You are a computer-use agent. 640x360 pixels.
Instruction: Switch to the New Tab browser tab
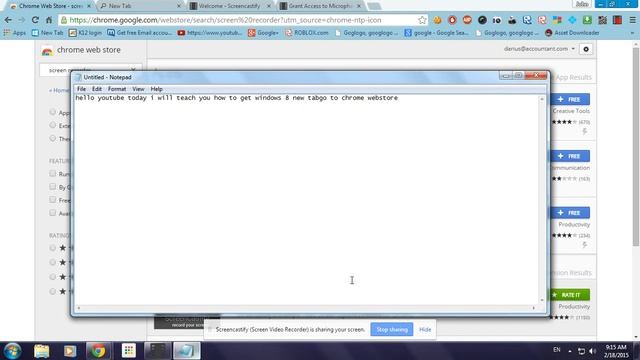140,6
